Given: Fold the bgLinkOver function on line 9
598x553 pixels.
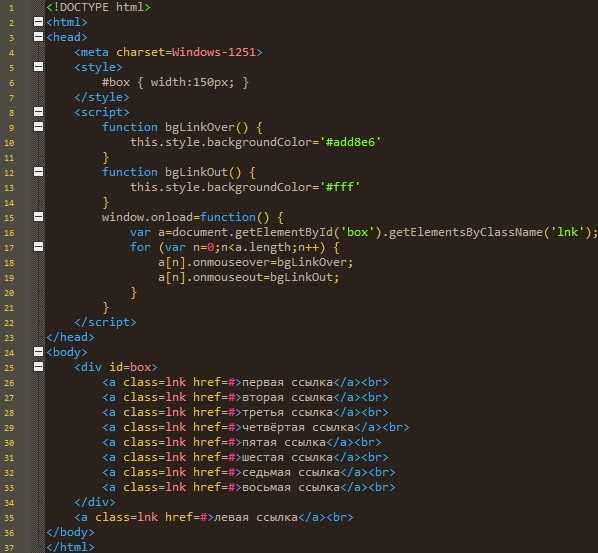Looking at the screenshot, I should [x=39, y=126].
